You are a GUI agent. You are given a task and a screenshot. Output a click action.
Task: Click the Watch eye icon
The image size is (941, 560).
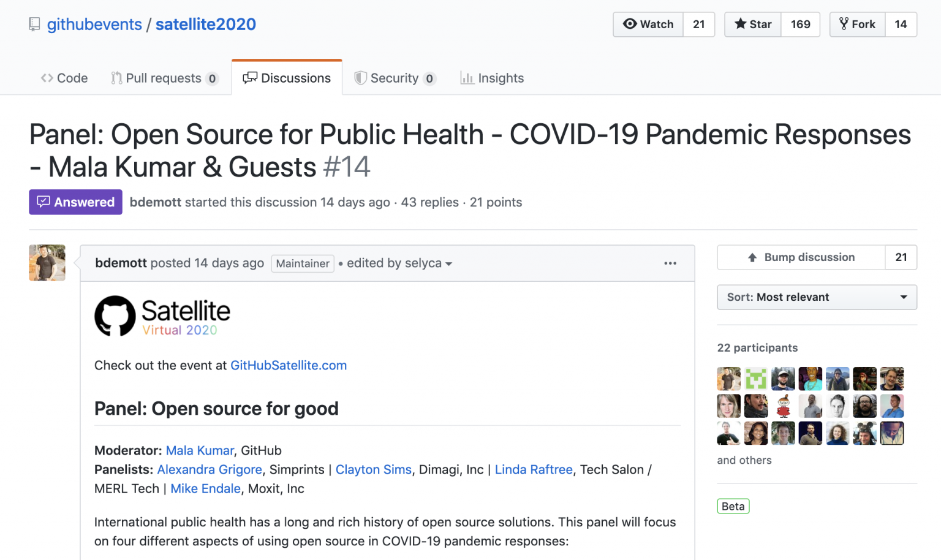630,25
